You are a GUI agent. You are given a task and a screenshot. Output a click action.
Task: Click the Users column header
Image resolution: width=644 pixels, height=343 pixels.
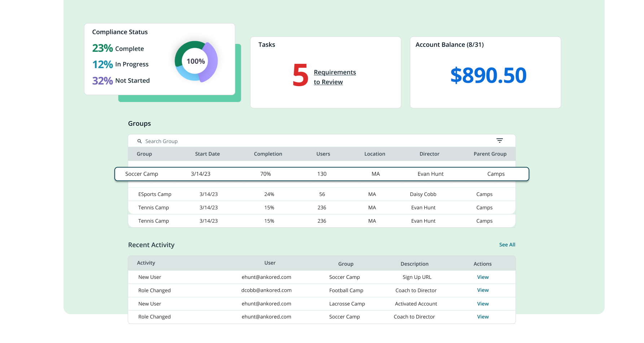coord(323,154)
